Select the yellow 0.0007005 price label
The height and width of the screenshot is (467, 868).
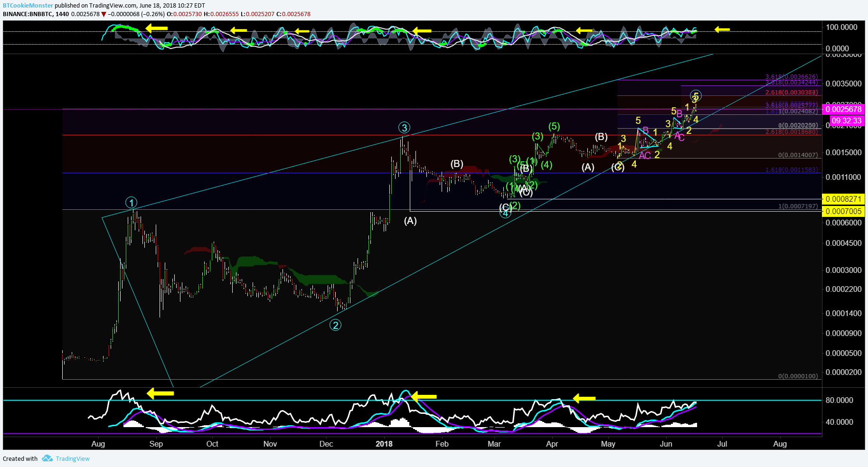[x=843, y=211]
